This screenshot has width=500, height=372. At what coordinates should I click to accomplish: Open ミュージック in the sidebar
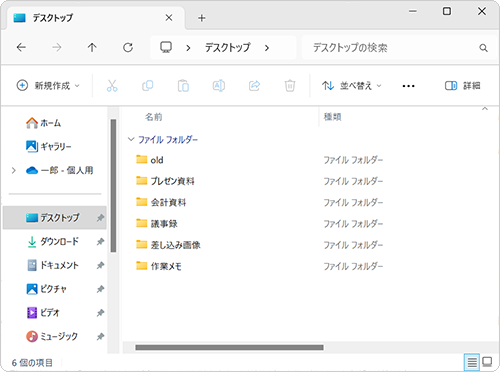coord(52,336)
